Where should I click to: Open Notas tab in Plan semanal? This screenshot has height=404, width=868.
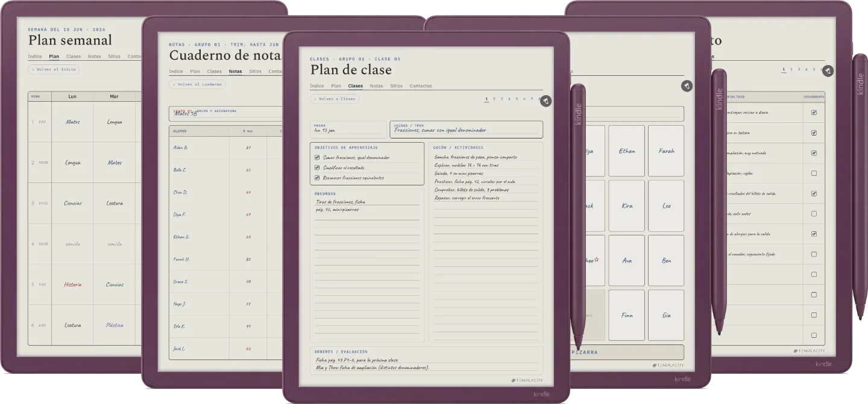(x=94, y=57)
